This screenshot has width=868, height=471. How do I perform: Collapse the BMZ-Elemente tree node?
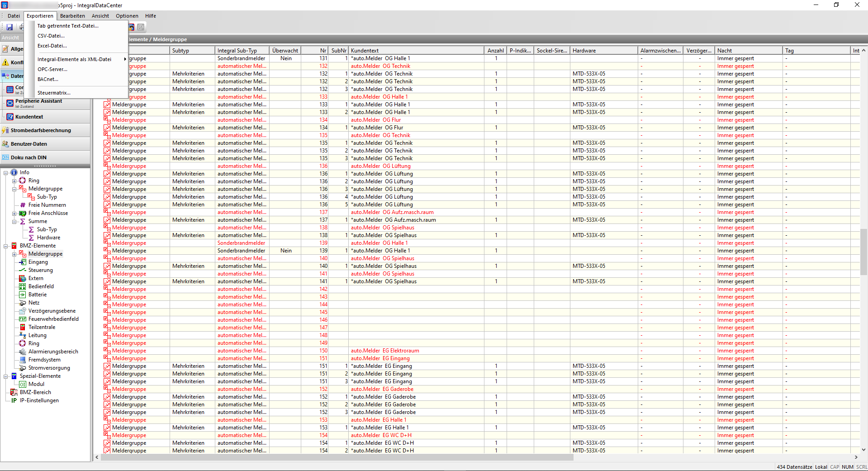coord(6,246)
